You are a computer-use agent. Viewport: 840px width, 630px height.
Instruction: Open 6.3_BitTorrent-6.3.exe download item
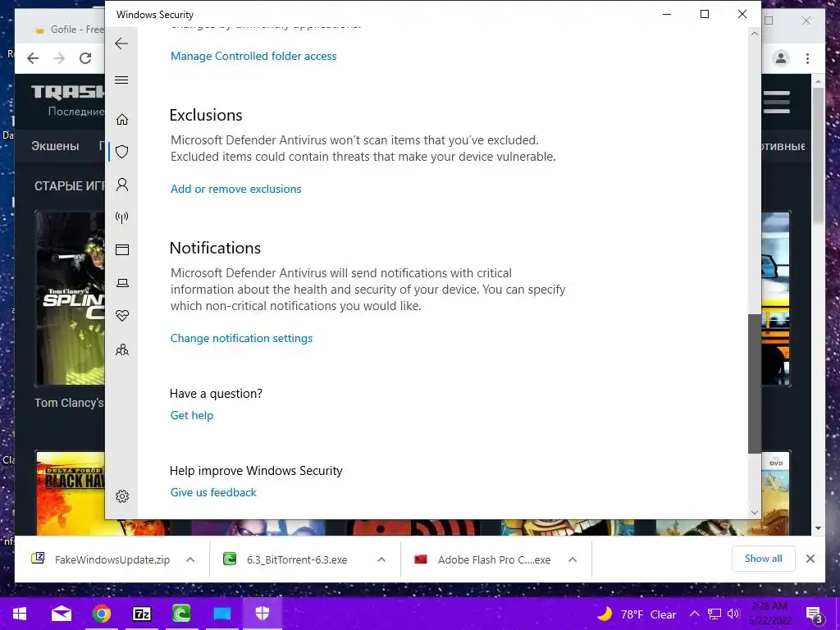pyautogui.click(x=285, y=559)
